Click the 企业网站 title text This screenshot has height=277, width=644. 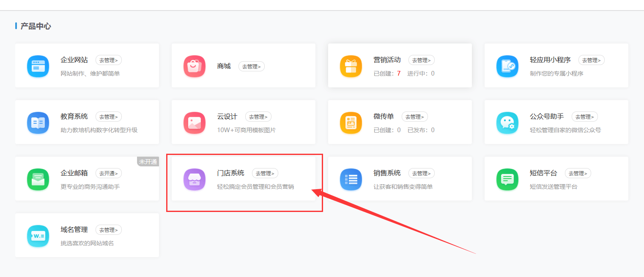(74, 60)
